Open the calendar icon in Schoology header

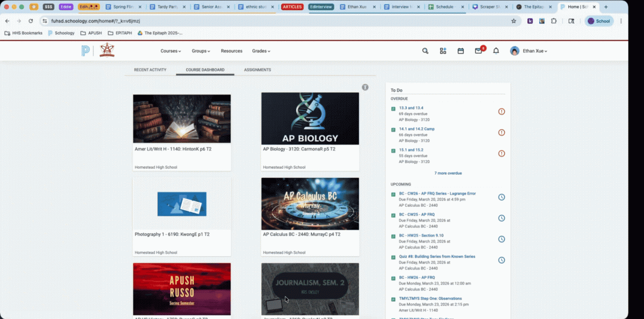[460, 51]
